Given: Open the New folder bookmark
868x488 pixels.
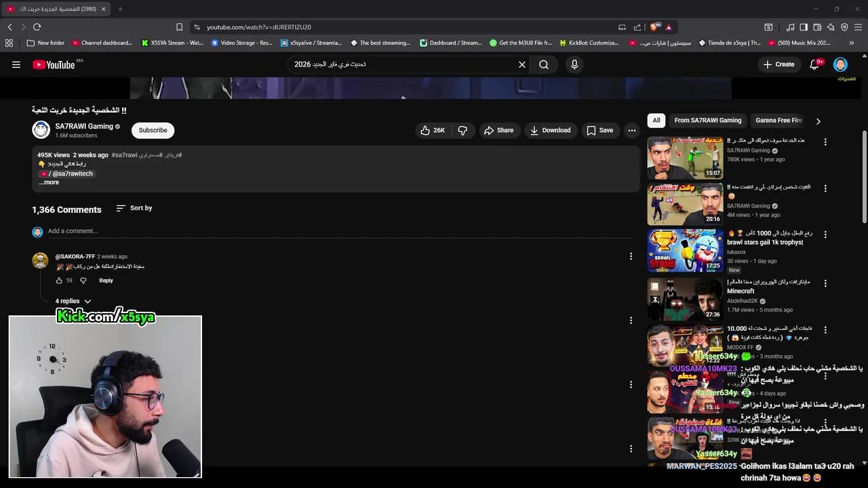Looking at the screenshot, I should pyautogui.click(x=45, y=43).
